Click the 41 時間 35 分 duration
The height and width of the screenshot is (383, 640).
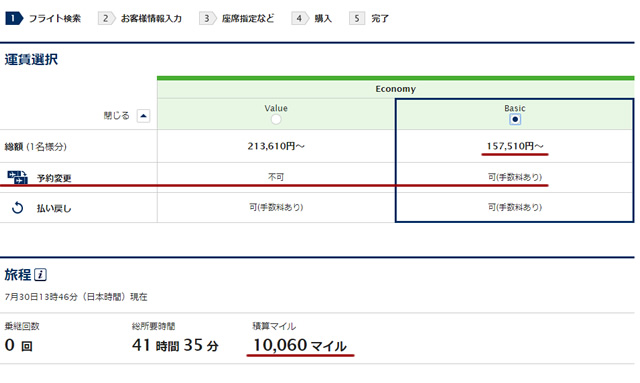(176, 345)
